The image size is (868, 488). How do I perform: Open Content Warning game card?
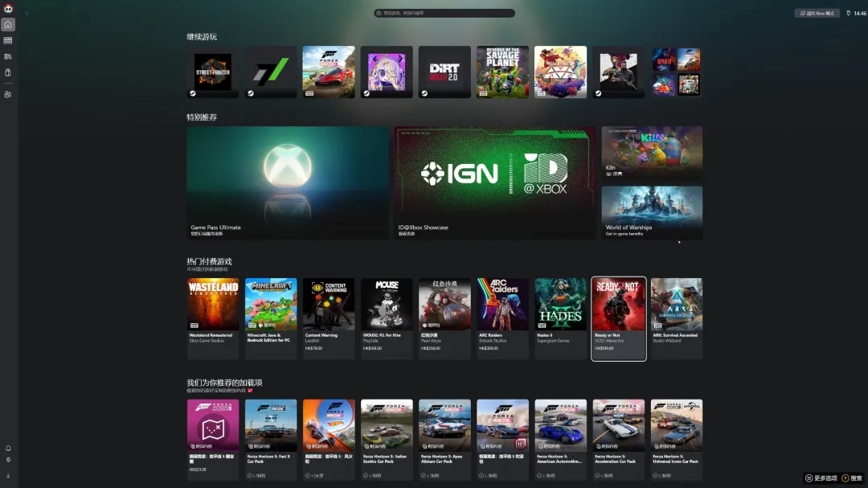(329, 318)
